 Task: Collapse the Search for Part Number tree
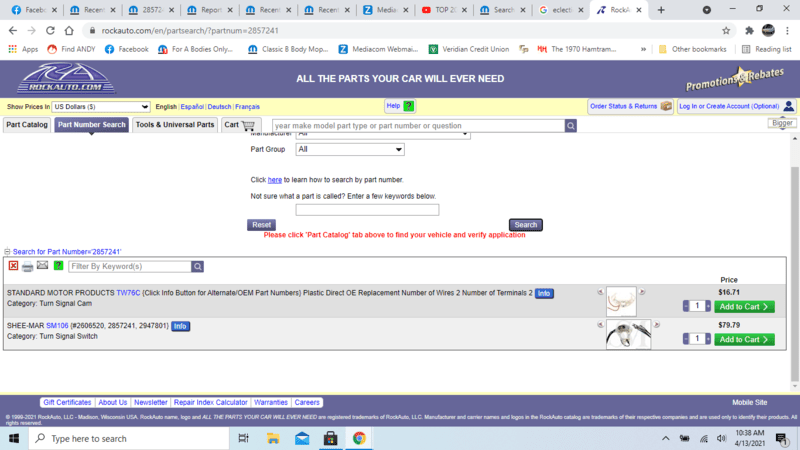(7, 252)
